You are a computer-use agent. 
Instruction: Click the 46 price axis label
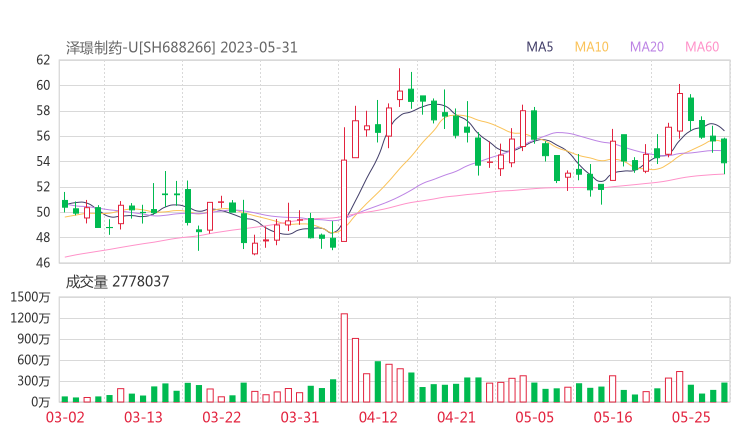pos(43,263)
